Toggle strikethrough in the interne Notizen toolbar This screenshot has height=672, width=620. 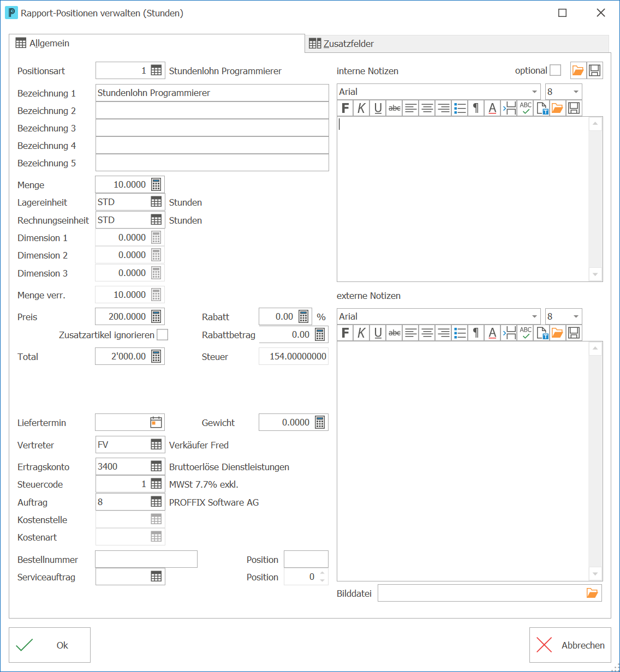(394, 108)
